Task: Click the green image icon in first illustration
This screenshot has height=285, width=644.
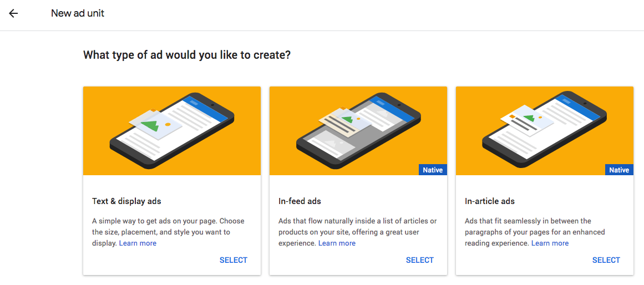Action: click(150, 126)
